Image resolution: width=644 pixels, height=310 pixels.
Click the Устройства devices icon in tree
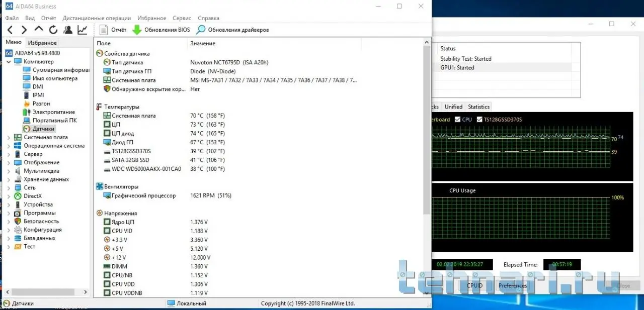click(18, 204)
